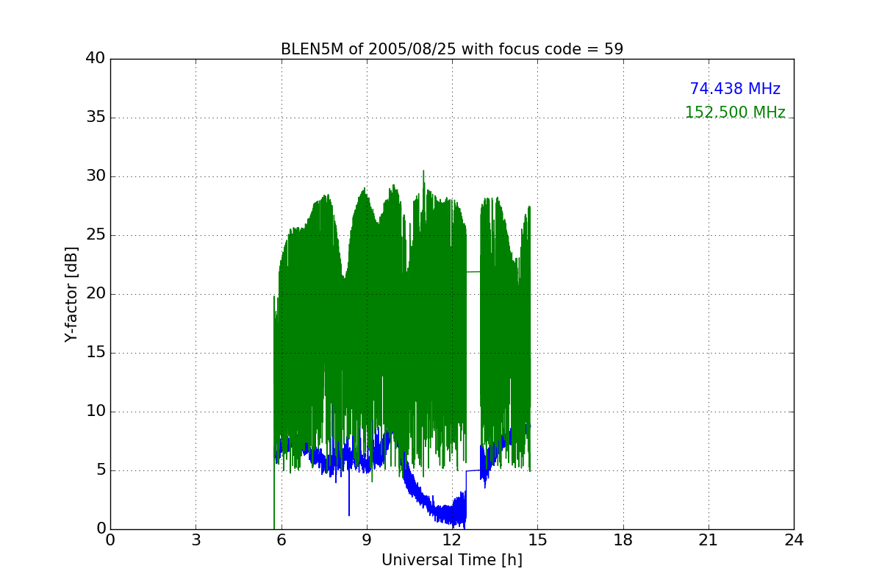The width and height of the screenshot is (882, 588).
Task: Click the x-axis tick label 3
Action: [x=196, y=540]
